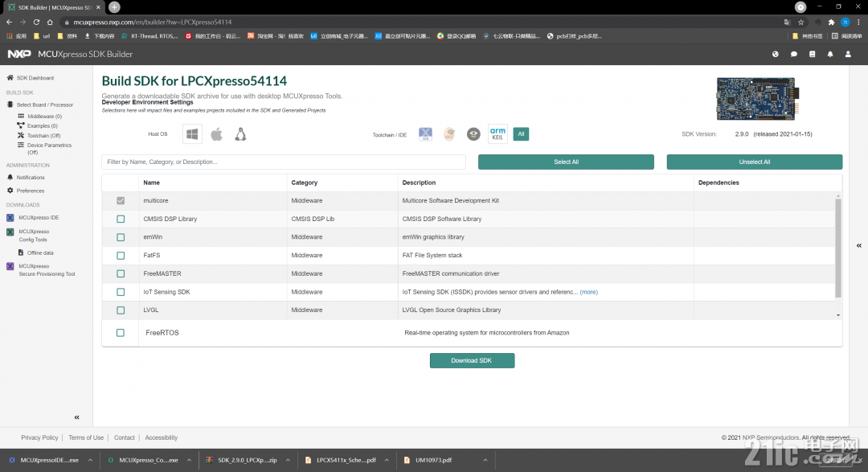Open Device Parametrics in the sidebar

pos(49,149)
